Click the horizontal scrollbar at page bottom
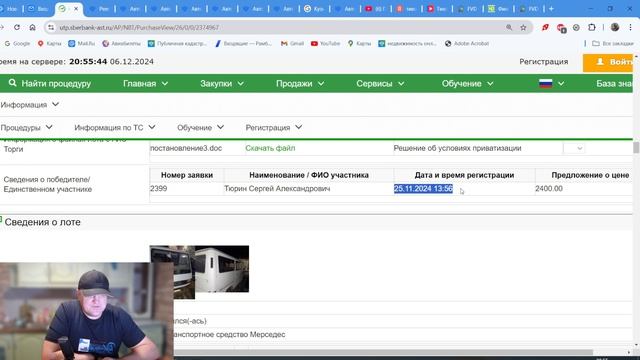640x360 pixels. 384,352
